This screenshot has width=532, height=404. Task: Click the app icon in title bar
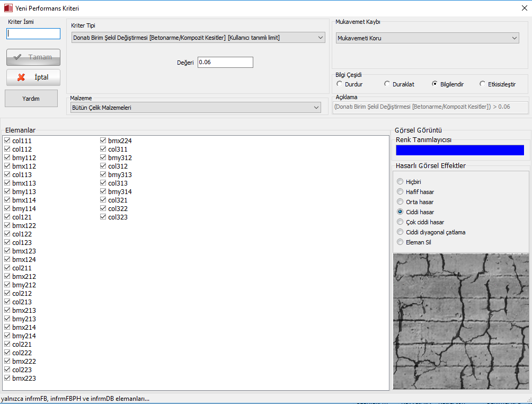click(8, 8)
